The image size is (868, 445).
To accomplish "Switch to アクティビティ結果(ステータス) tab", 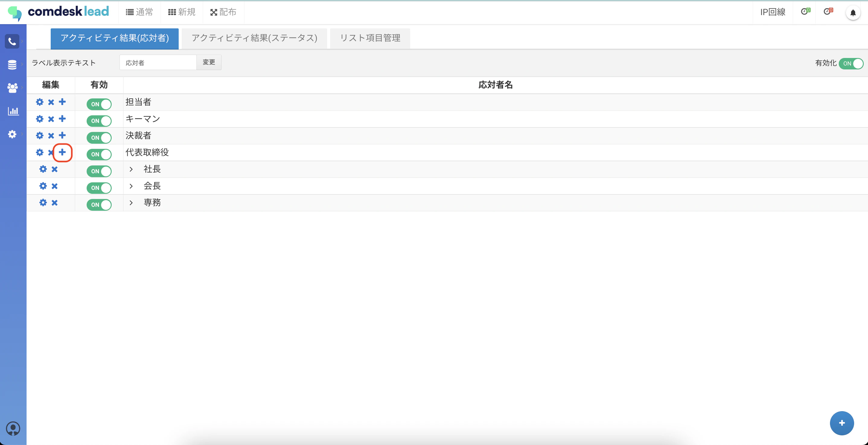I will tap(254, 38).
